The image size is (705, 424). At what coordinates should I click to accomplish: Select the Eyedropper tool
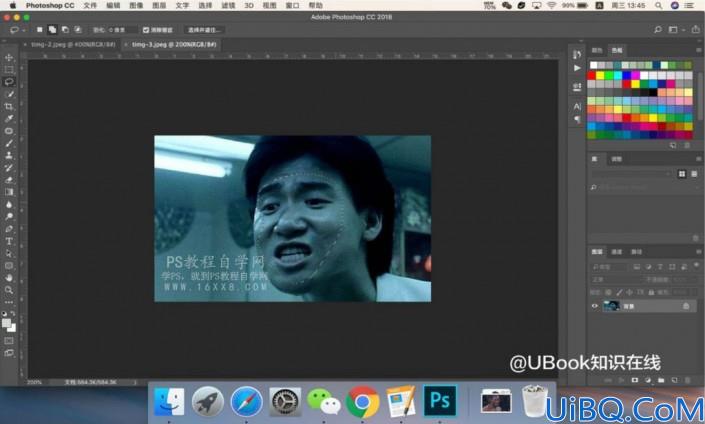[x=9, y=119]
